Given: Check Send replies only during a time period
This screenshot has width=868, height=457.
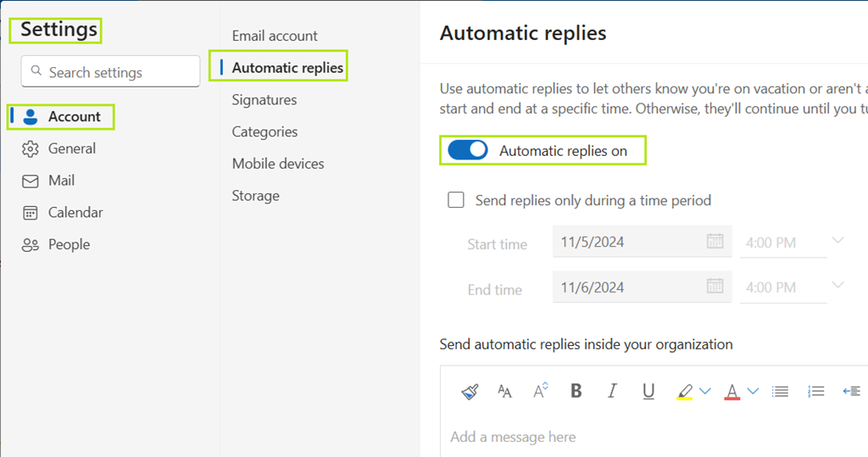Looking at the screenshot, I should [x=456, y=200].
